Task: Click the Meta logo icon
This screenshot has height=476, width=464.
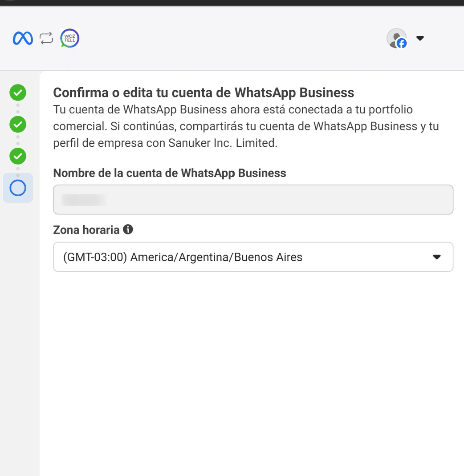Action: [23, 38]
